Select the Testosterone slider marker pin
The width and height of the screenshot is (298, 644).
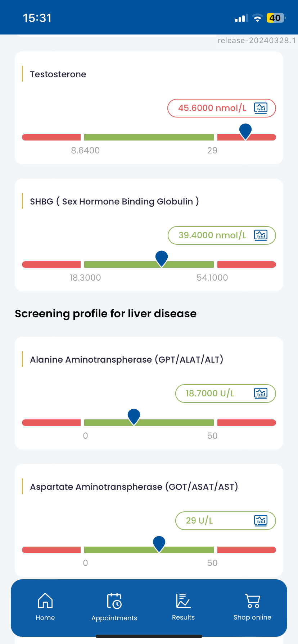pyautogui.click(x=245, y=132)
